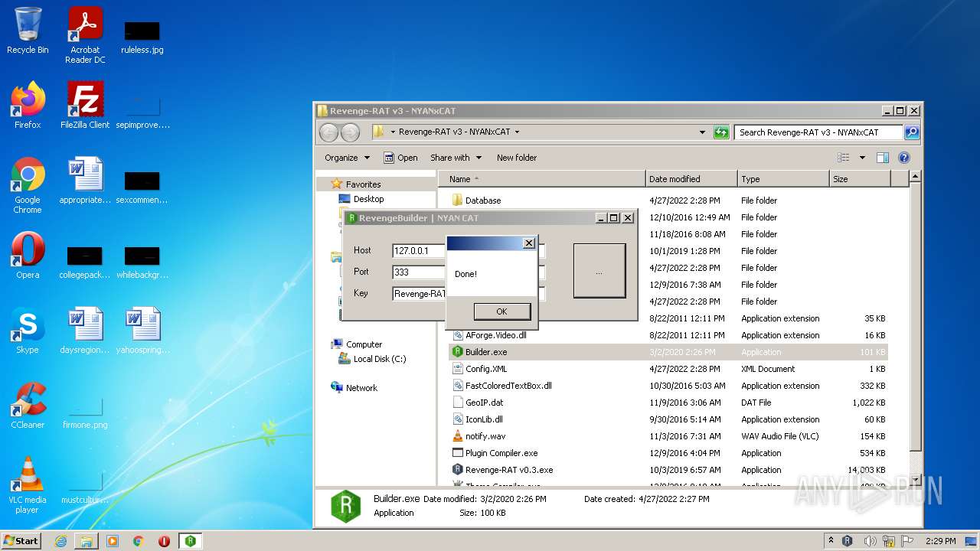Click Open in Explorer toolbar
The image size is (980, 551).
pyautogui.click(x=400, y=158)
